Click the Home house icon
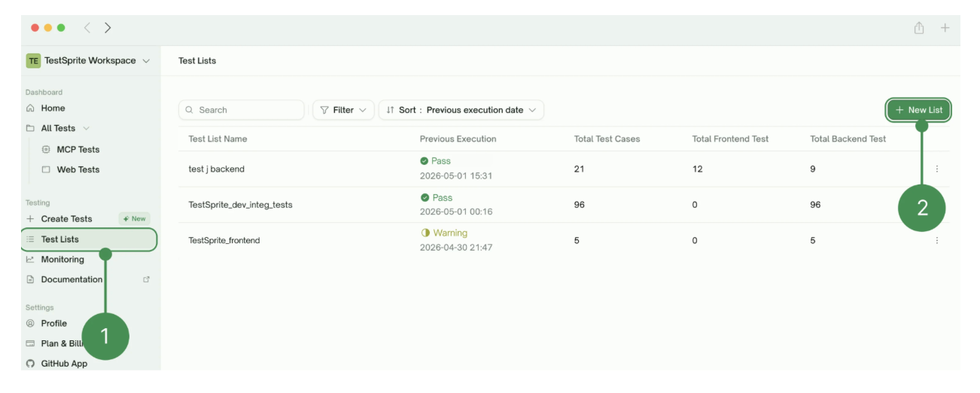 click(30, 108)
